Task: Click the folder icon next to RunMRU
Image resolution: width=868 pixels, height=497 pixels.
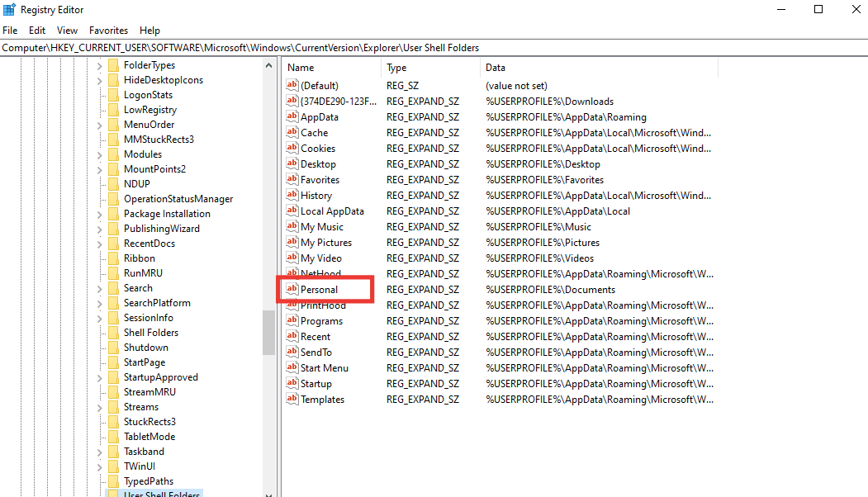Action: click(x=113, y=272)
